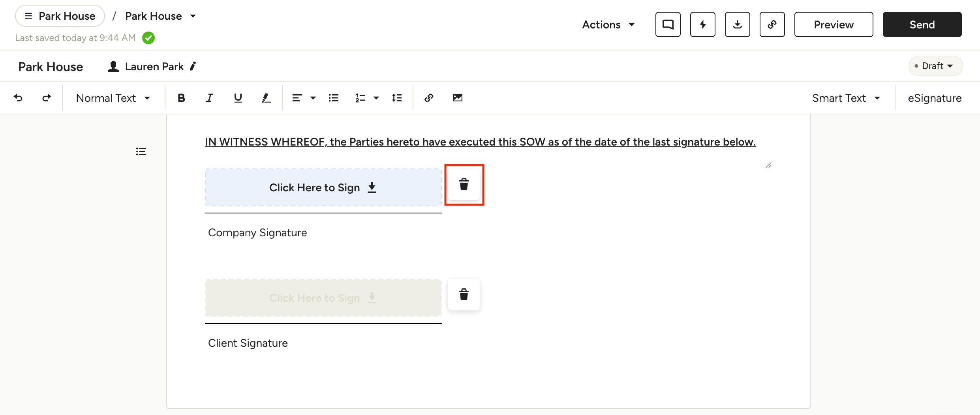Screen dimensions: 980x415
Task: Insert an image into the document
Action: (457, 98)
